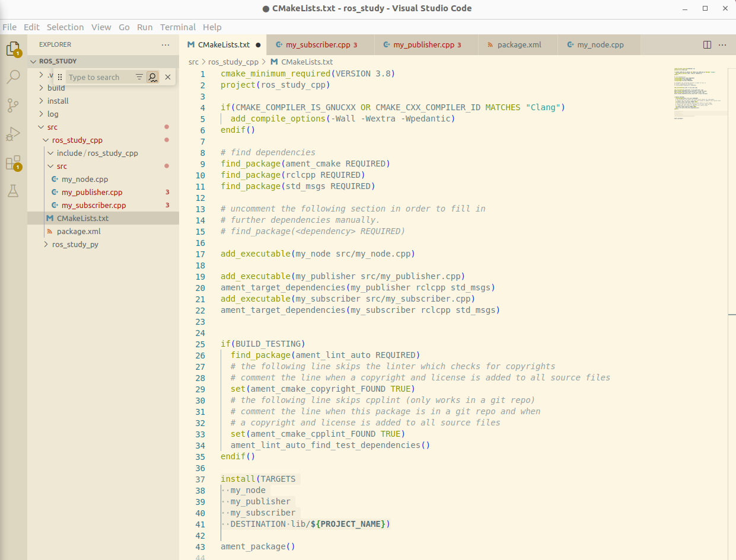736x560 pixels.
Task: Expand the ros_study_py folder
Action: 103,244
